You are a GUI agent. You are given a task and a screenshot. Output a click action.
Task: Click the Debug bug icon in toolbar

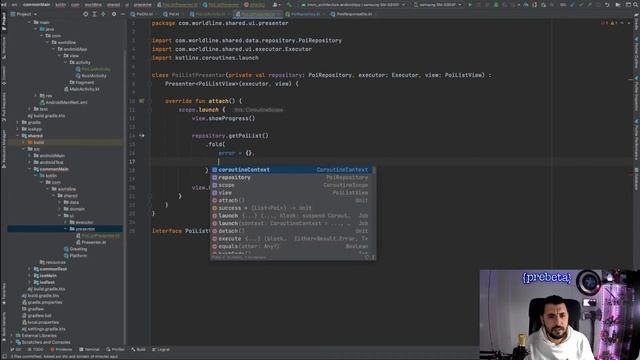[496, 4]
